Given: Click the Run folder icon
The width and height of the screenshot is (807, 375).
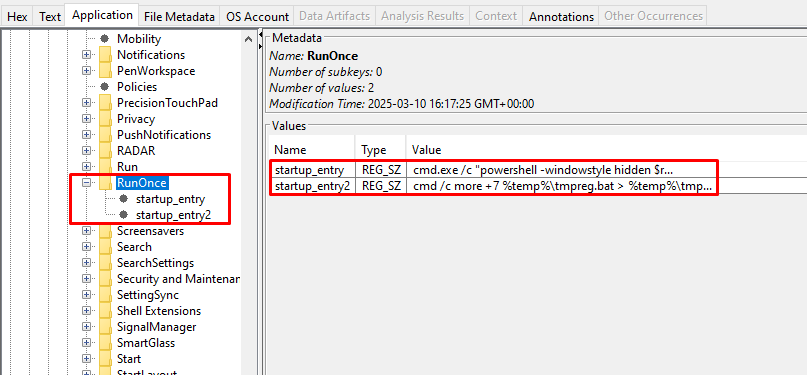Looking at the screenshot, I should (x=105, y=167).
